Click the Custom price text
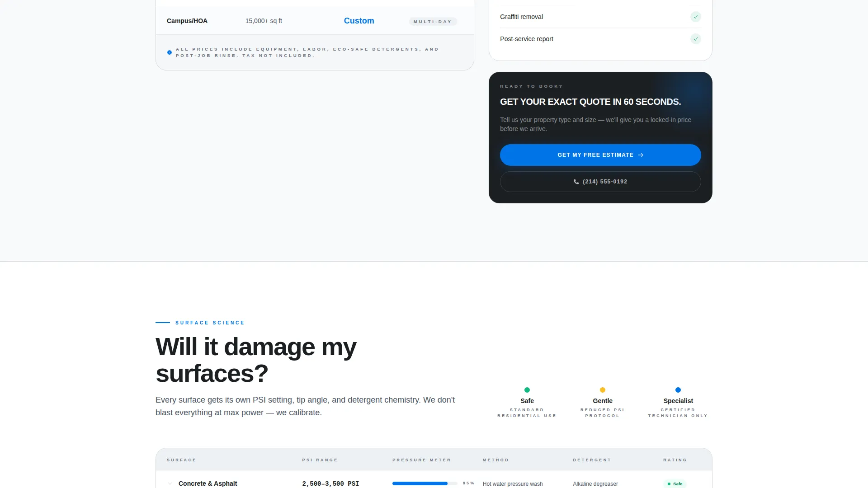The image size is (868, 488). 359,21
